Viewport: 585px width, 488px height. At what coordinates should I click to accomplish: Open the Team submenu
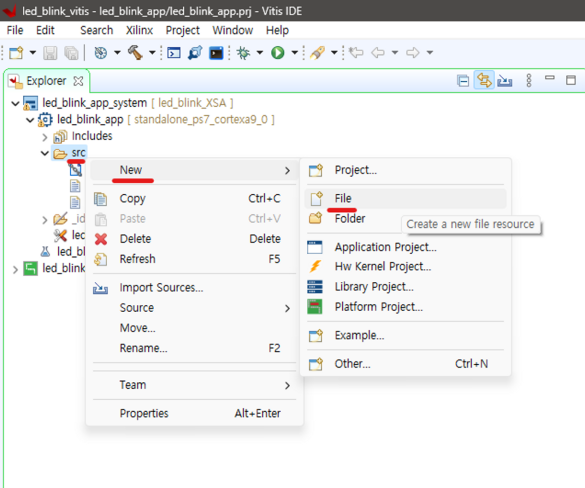(x=194, y=385)
